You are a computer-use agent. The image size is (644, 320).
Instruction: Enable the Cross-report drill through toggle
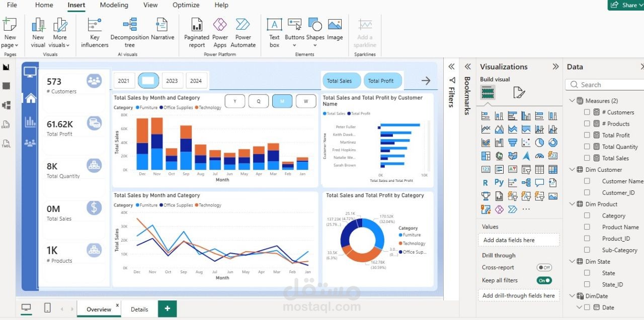click(x=544, y=267)
